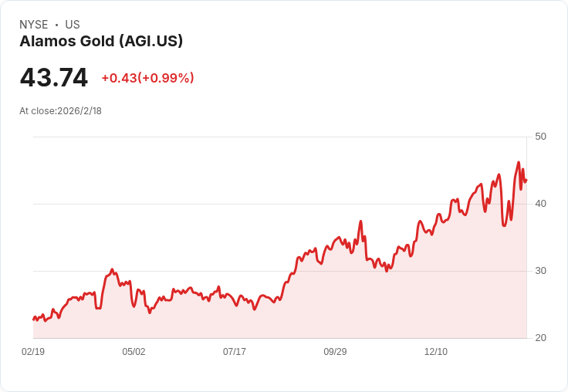Click the Alamos Gold (AGI.US) title

pos(101,41)
